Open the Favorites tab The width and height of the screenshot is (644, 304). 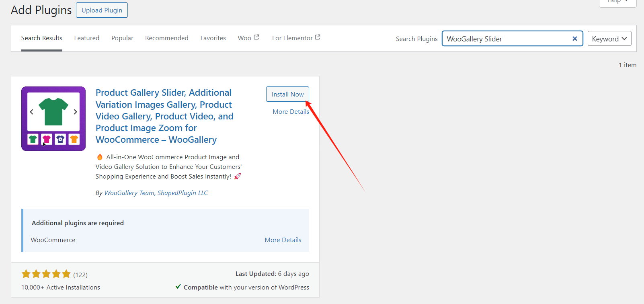tap(213, 38)
